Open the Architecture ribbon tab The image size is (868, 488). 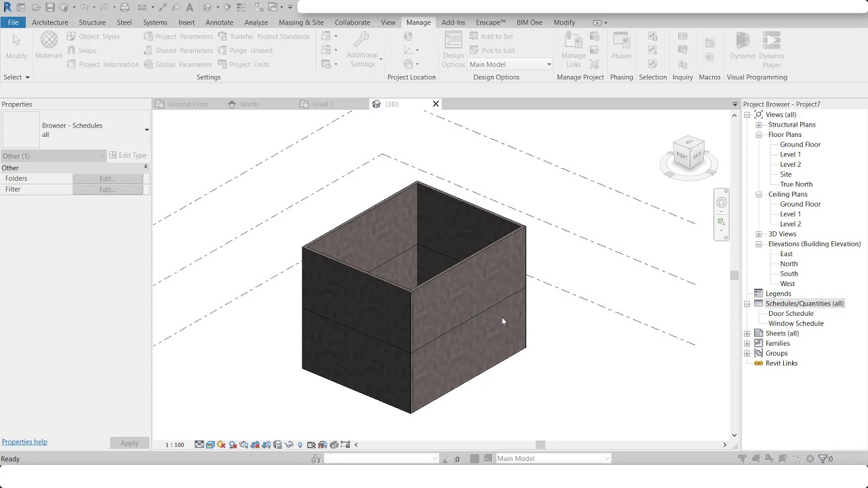50,22
